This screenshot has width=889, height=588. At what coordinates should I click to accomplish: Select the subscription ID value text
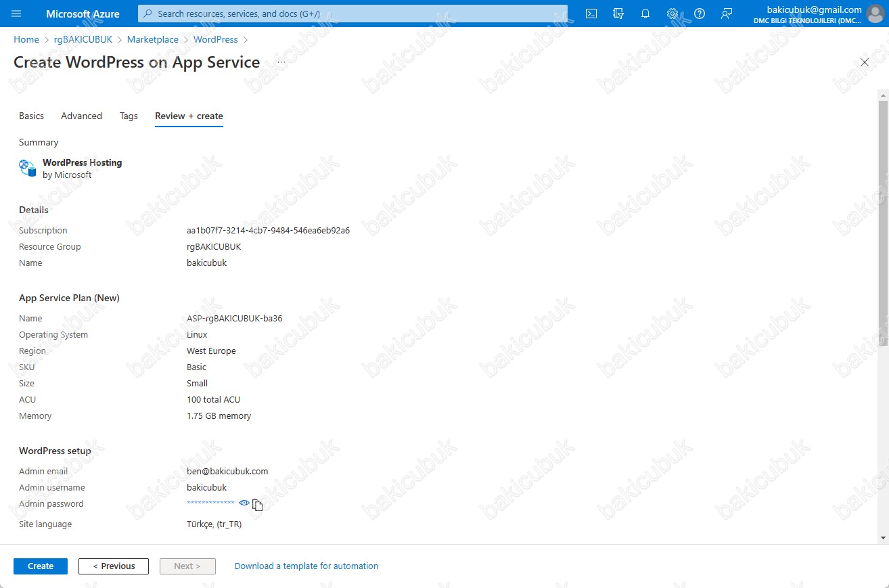[268, 231]
